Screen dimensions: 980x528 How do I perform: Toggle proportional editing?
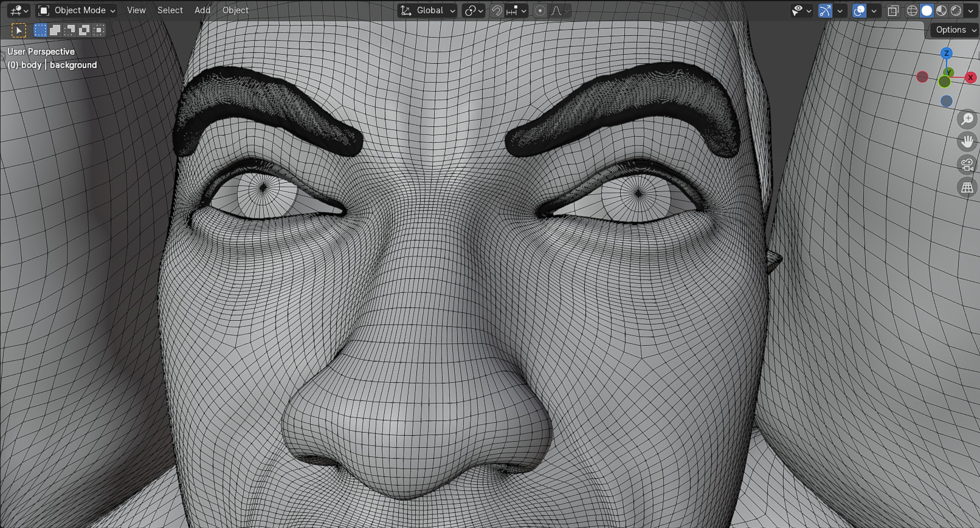540,10
